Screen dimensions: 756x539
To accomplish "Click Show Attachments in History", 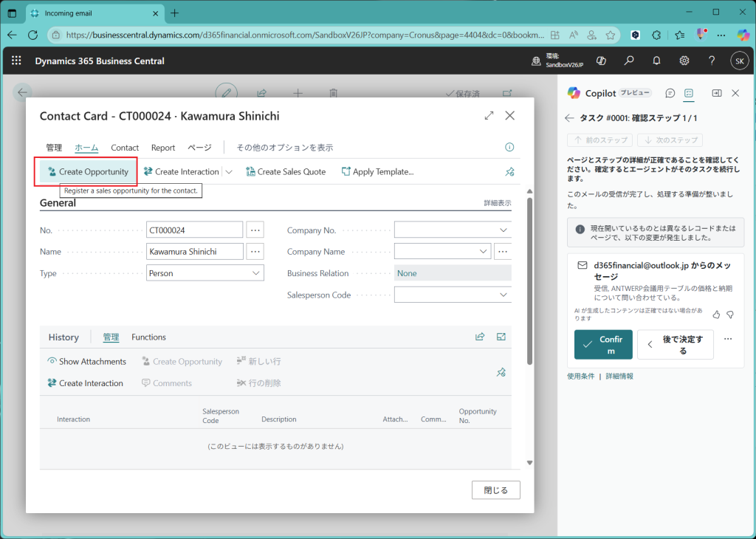I will coord(87,361).
